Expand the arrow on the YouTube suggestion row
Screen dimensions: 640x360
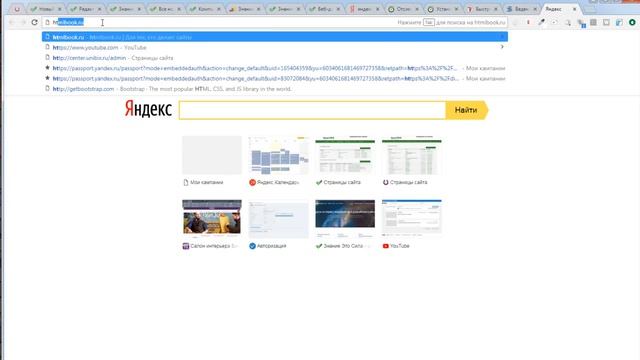click(502, 47)
